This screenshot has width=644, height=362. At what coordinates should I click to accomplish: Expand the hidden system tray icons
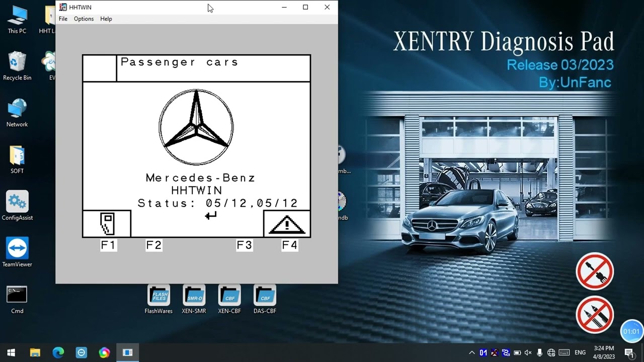471,352
